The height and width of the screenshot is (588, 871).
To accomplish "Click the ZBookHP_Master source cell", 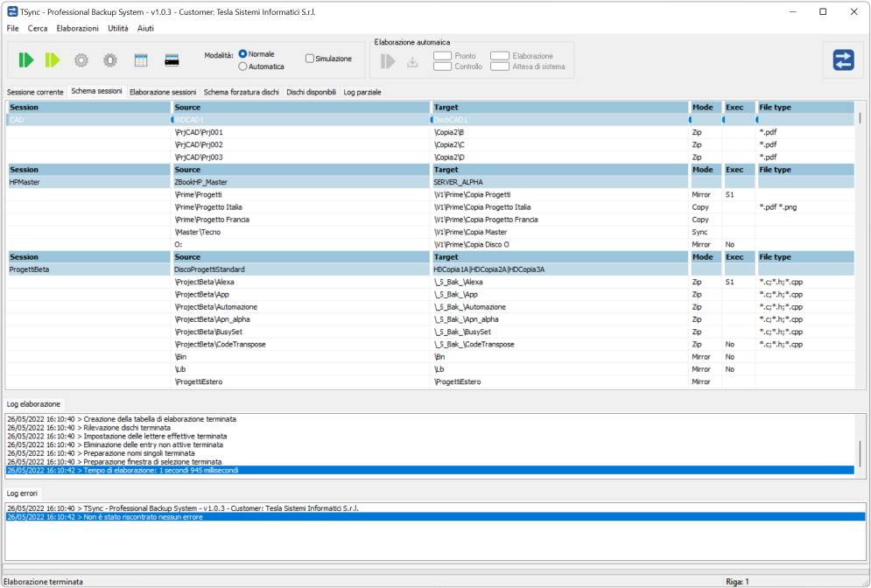I will pos(300,182).
